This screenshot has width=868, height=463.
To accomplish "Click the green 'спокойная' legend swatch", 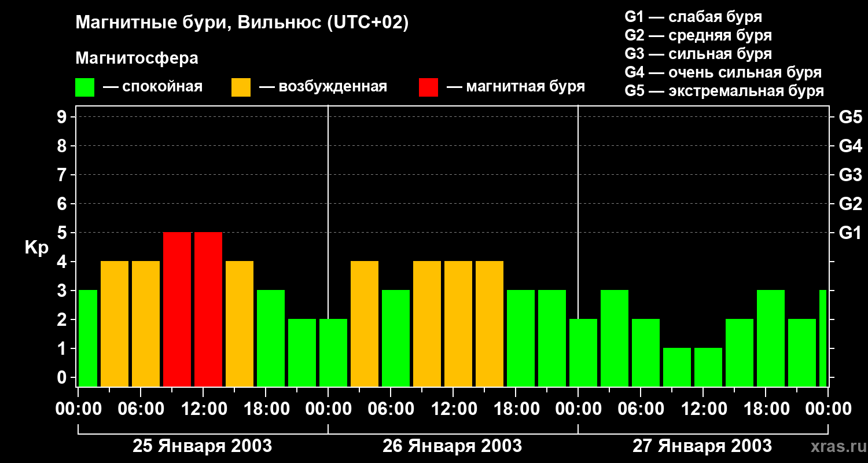I will (84, 87).
